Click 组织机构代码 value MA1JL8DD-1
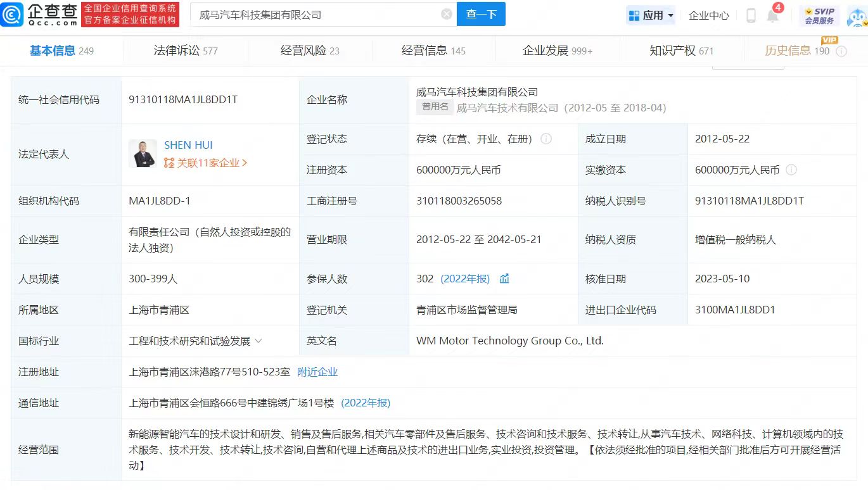The image size is (868, 490). click(x=160, y=201)
